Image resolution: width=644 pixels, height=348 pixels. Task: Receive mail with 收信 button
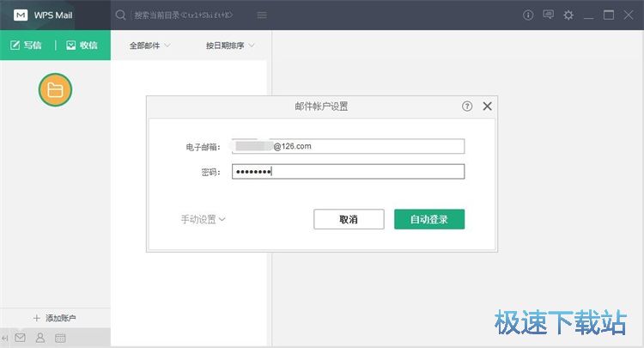(x=82, y=46)
